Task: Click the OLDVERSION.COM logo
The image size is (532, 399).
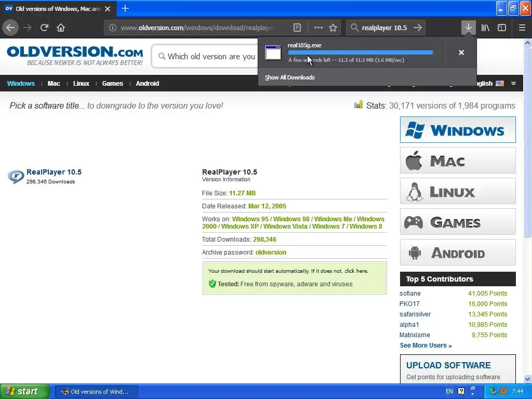Action: (75, 56)
